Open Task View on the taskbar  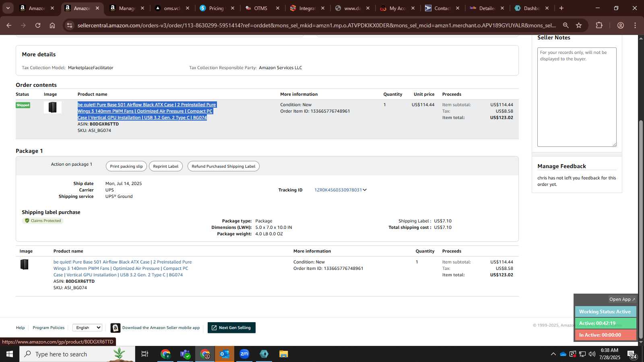pos(145,354)
